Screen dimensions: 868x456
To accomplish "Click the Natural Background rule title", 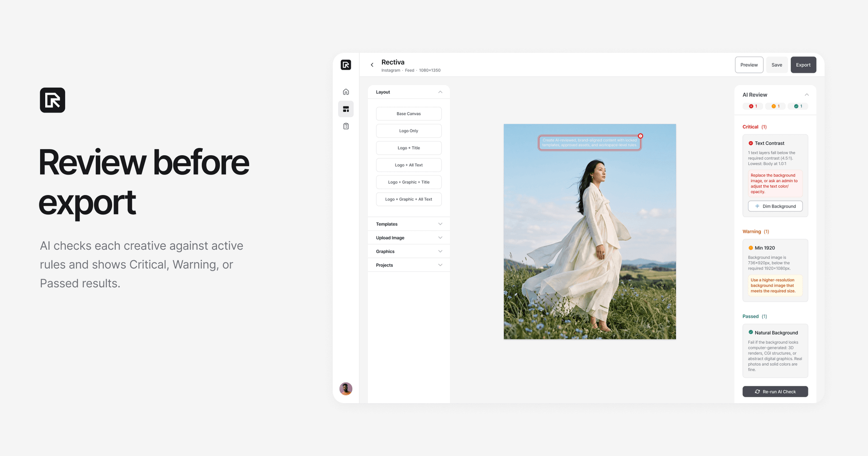I will pos(776,333).
